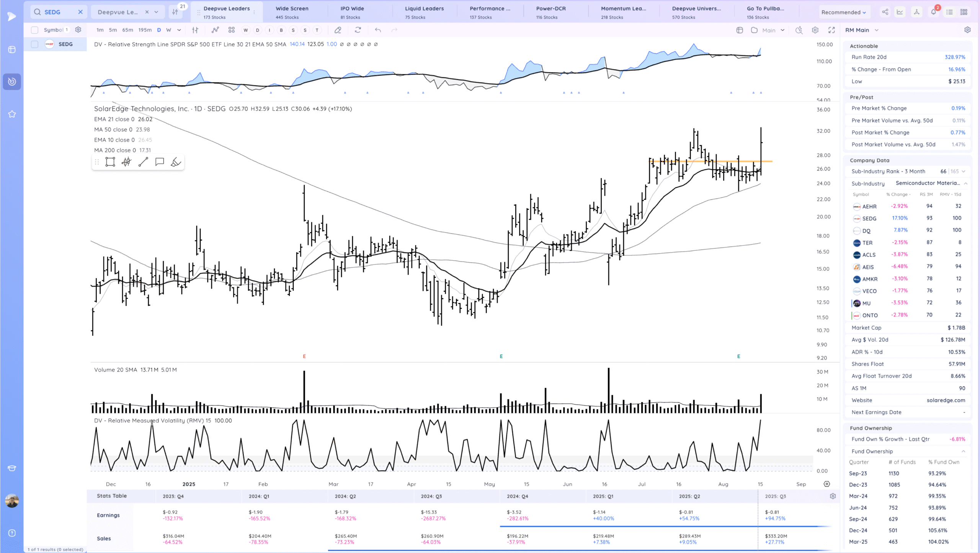Select the trend line drawing tool
This screenshot has height=553, width=980.
(143, 162)
